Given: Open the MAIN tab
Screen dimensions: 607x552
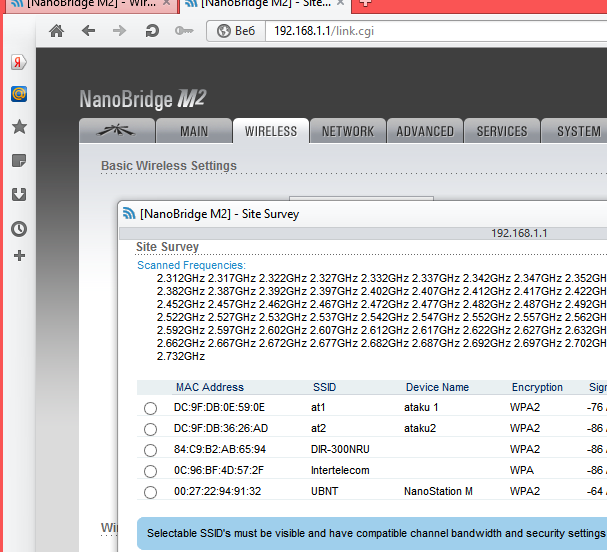Looking at the screenshot, I should coord(194,131).
